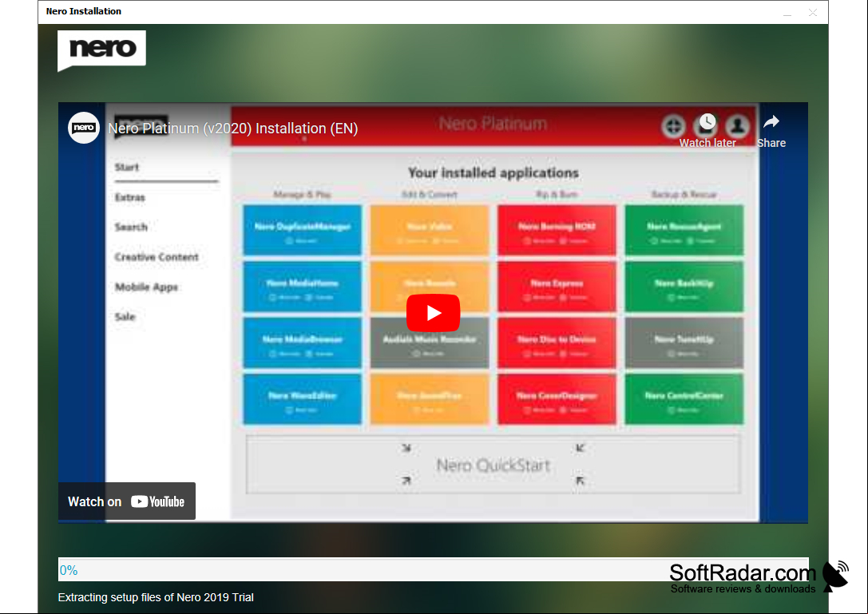This screenshot has height=614, width=868.
Task: Click the user profile icon in video header
Action: tap(737, 126)
